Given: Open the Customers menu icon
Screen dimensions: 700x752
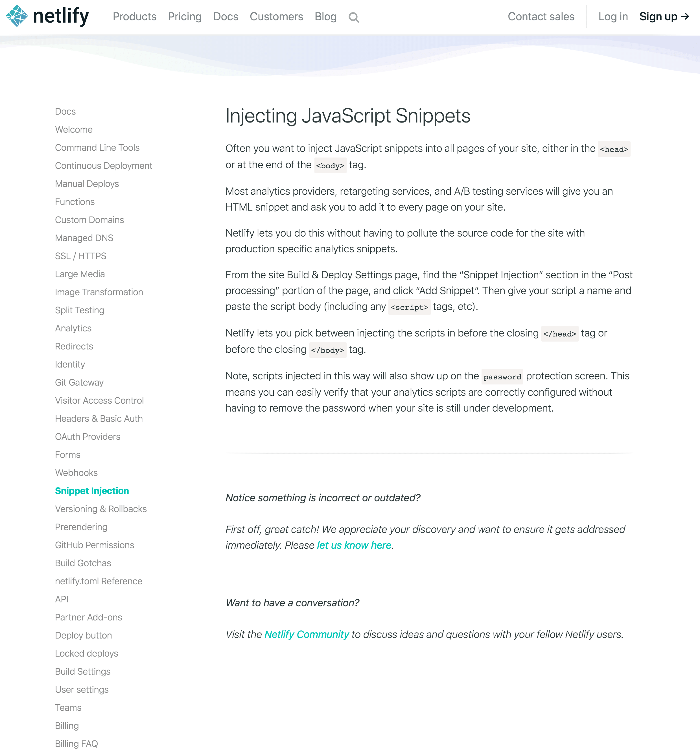Looking at the screenshot, I should [x=276, y=16].
